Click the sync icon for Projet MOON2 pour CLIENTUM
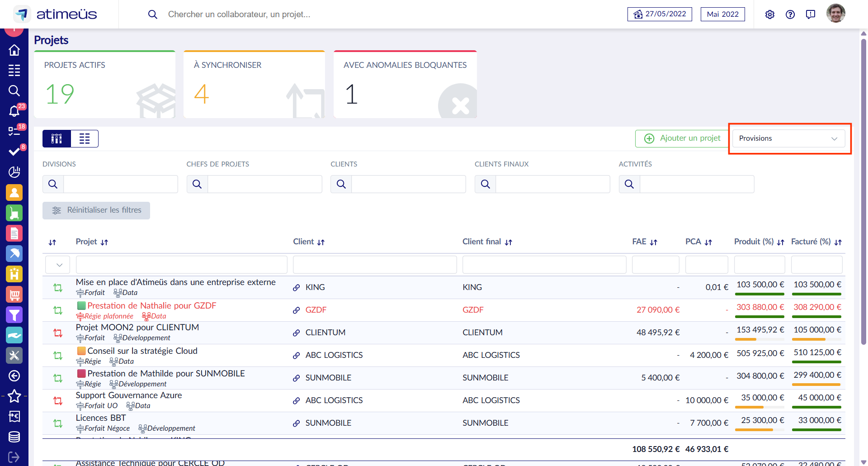This screenshot has width=868, height=466. point(58,333)
